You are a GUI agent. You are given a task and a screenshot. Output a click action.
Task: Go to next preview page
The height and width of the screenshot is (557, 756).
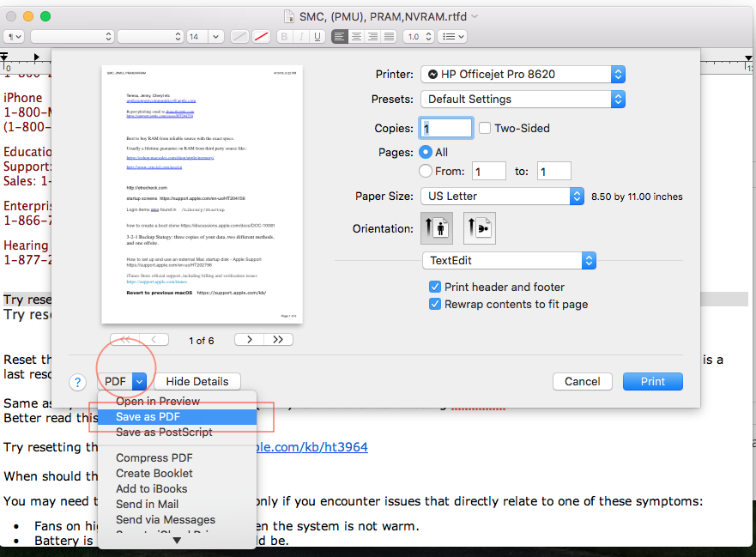click(249, 340)
